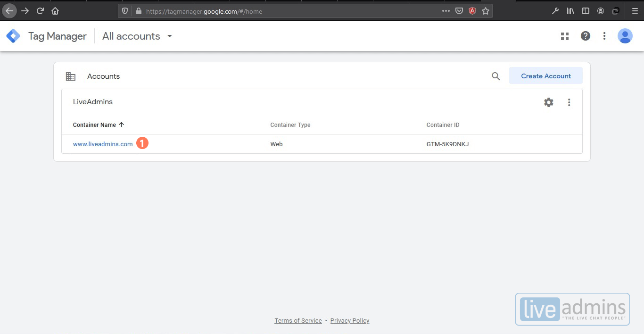Expand the All accounts dropdown
The image size is (644, 334).
pyautogui.click(x=137, y=36)
